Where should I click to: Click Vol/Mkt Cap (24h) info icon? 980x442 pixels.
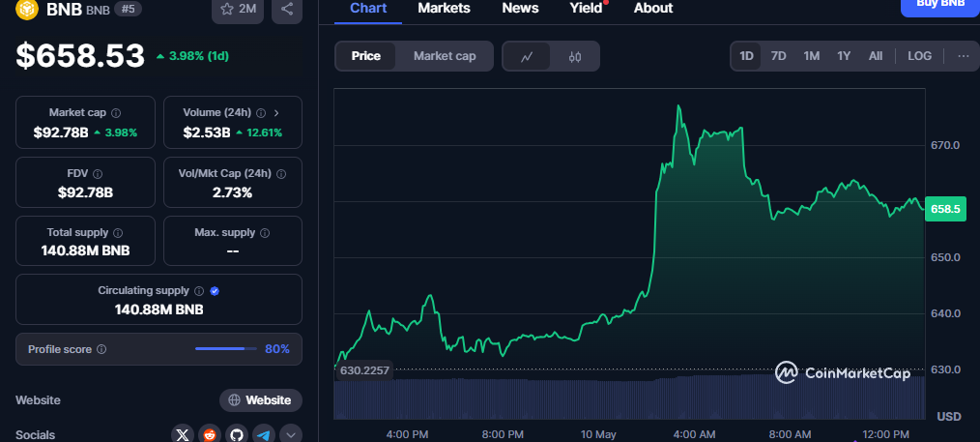pos(281,174)
